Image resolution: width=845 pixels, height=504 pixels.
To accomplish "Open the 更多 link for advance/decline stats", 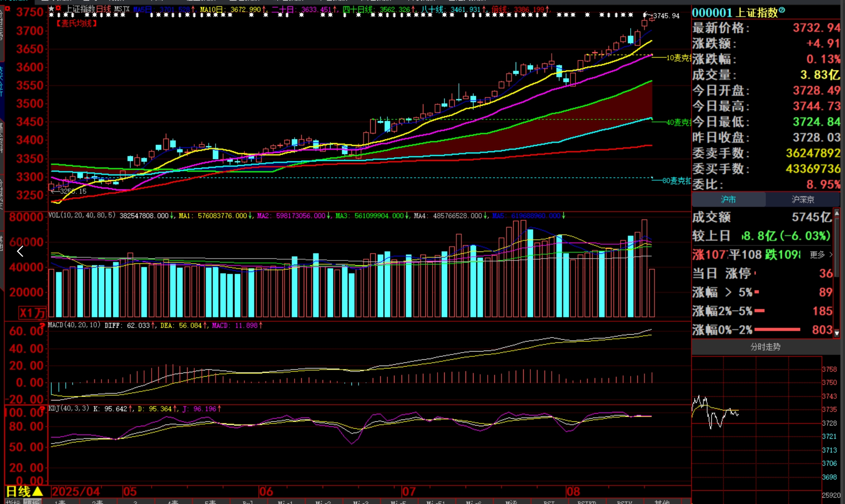I will tap(821, 255).
